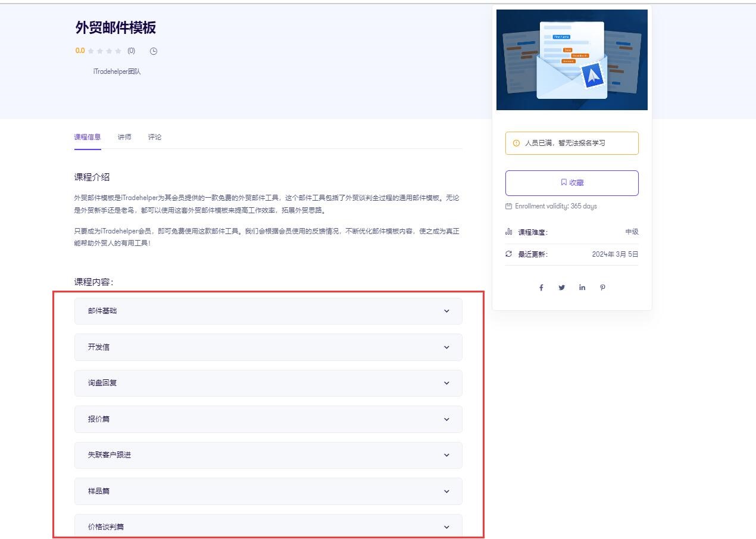The image size is (756, 539).
Task: Click the bar chart icon for 课程难度
Action: [508, 232]
